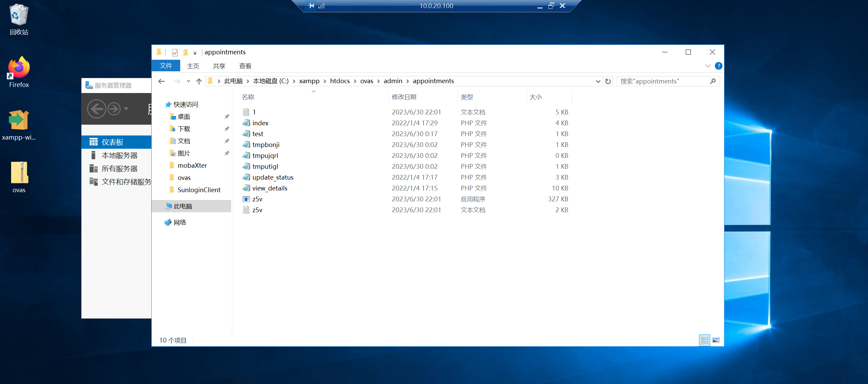Viewport: 868px width, 384px height.
Task: Sort files by 大小 column
Action: point(549,97)
